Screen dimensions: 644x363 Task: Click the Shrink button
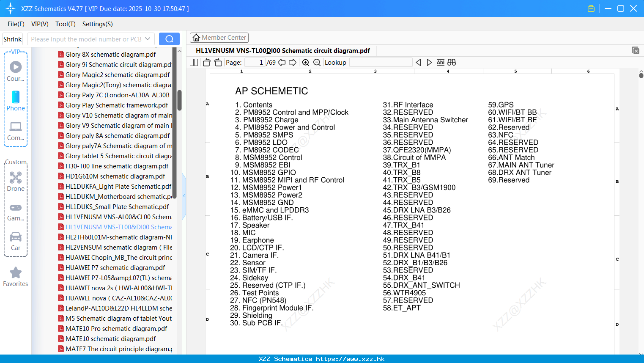(13, 39)
